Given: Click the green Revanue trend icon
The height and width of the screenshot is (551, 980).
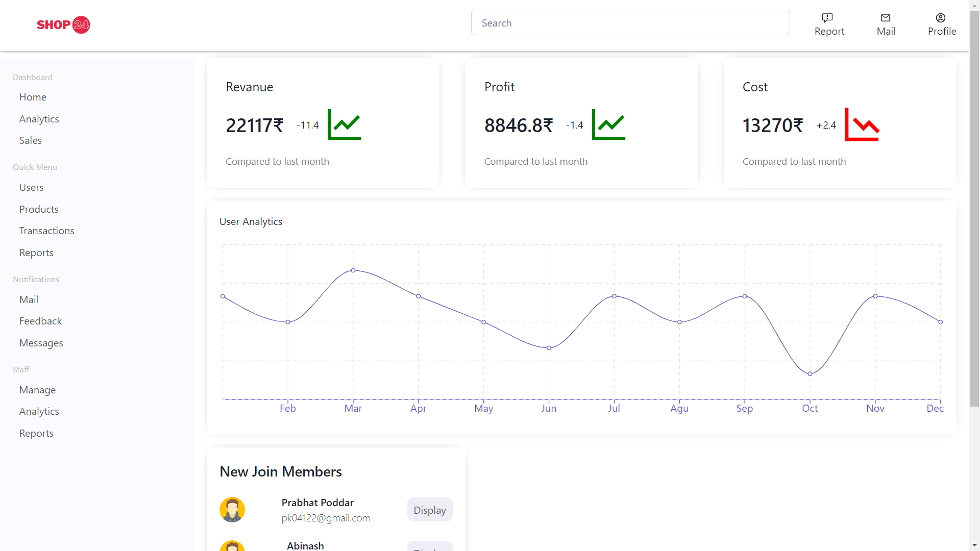Looking at the screenshot, I should coord(344,124).
